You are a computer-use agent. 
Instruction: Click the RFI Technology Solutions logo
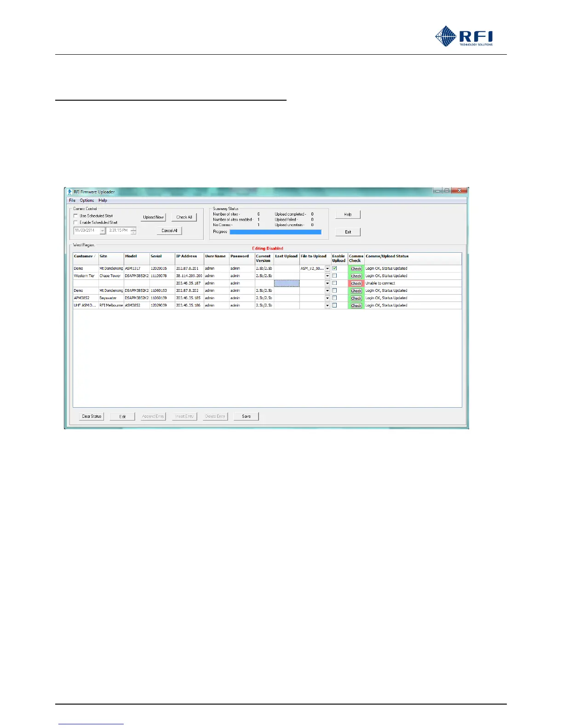464,36
